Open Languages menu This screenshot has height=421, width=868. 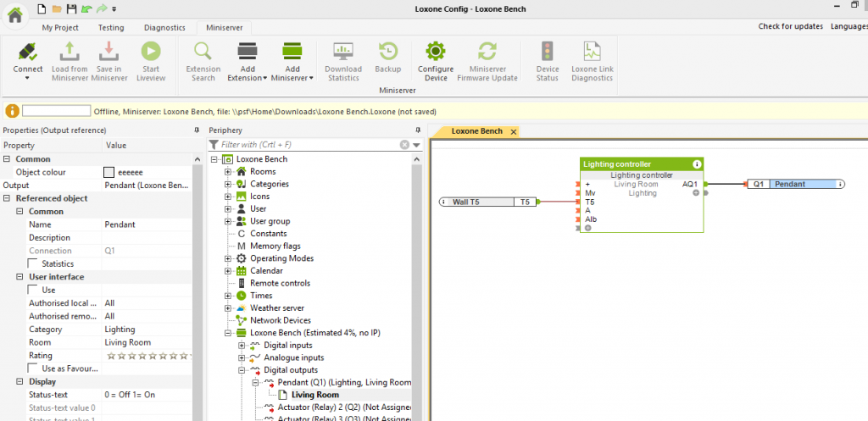tap(849, 26)
